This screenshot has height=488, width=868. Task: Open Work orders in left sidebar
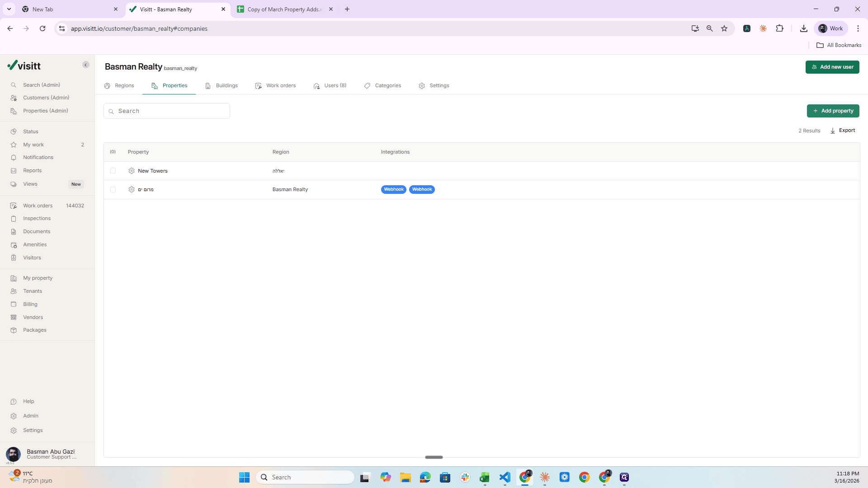point(38,206)
